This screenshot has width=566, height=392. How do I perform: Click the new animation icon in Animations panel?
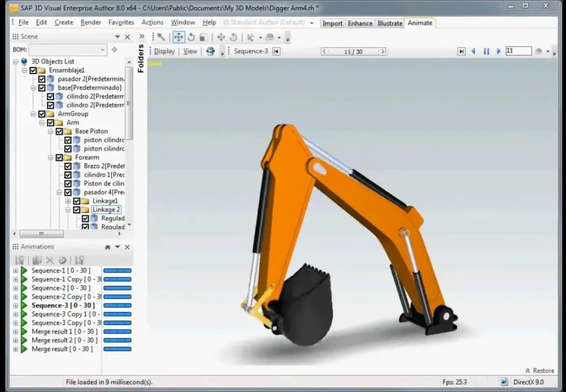point(19,260)
